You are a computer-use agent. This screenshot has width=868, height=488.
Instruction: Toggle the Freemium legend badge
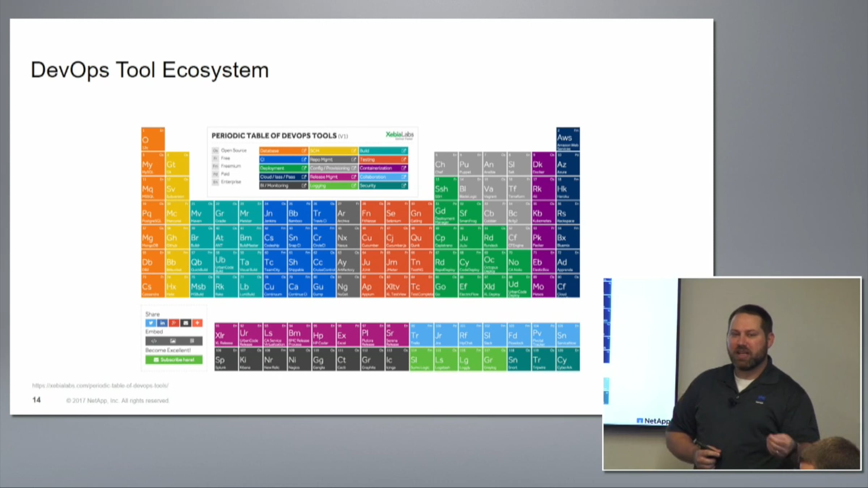(215, 166)
